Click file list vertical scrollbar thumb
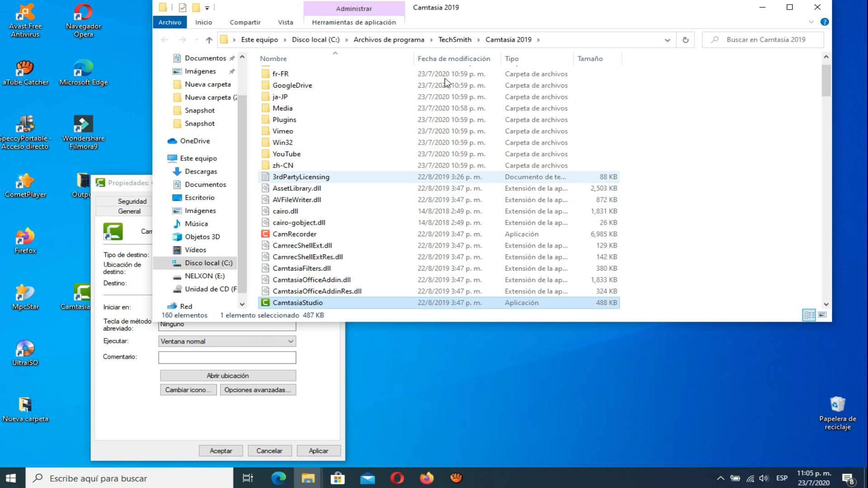The image size is (868, 488). [826, 80]
